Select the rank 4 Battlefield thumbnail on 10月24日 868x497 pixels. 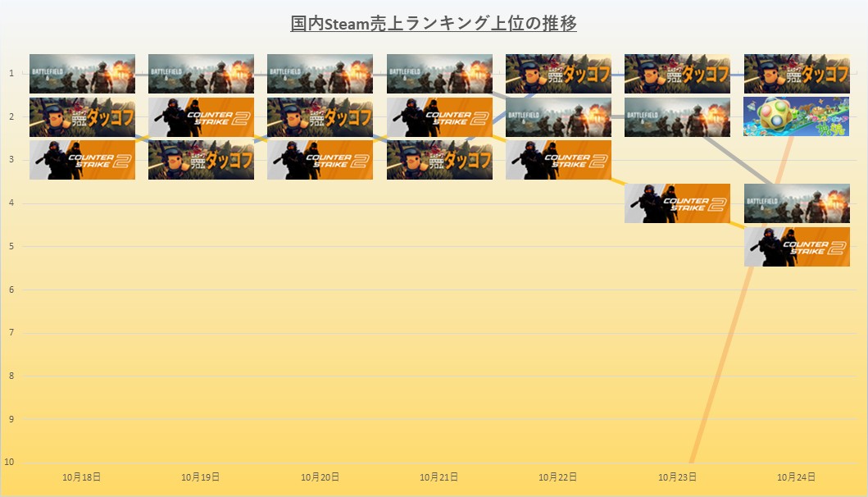[796, 203]
